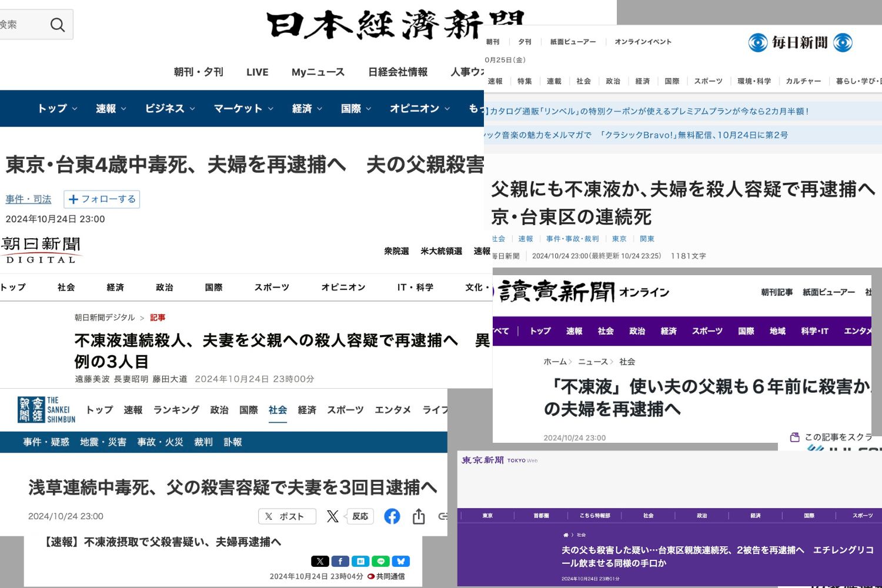Click the Sankei Shimbun logo

(46, 410)
